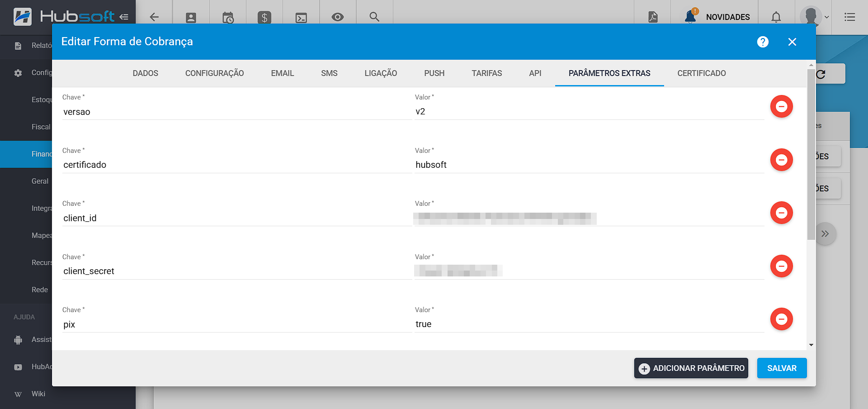Edit the Valor field containing hubsoft
The height and width of the screenshot is (409, 868).
click(x=589, y=165)
